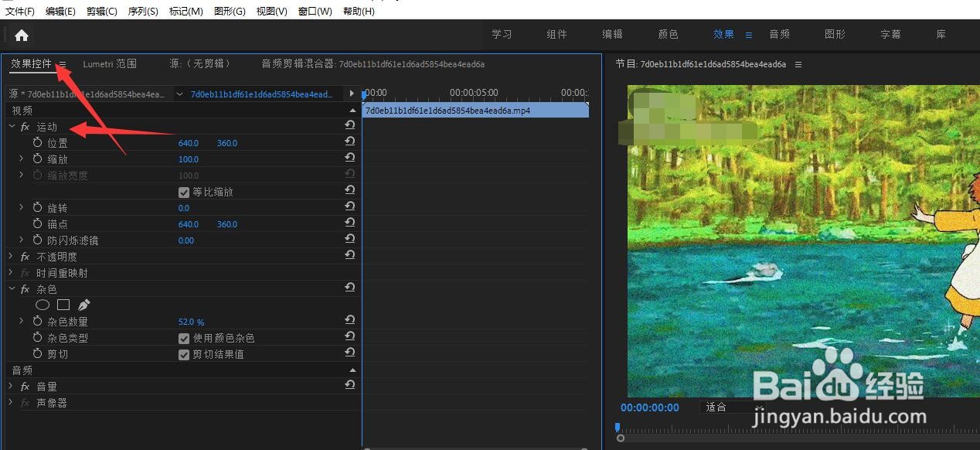Toggle animation stopwatch for 杂色数量
Screen dimensions: 980x450
coord(37,321)
